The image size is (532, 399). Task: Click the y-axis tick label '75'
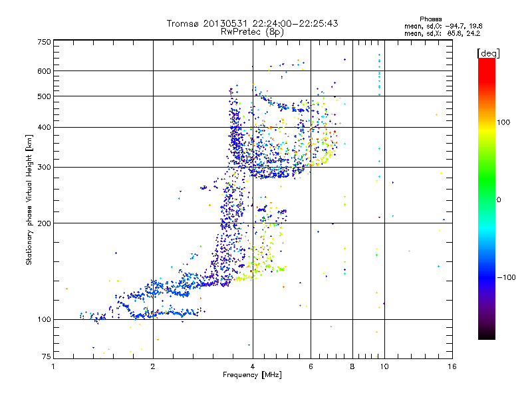click(x=46, y=356)
